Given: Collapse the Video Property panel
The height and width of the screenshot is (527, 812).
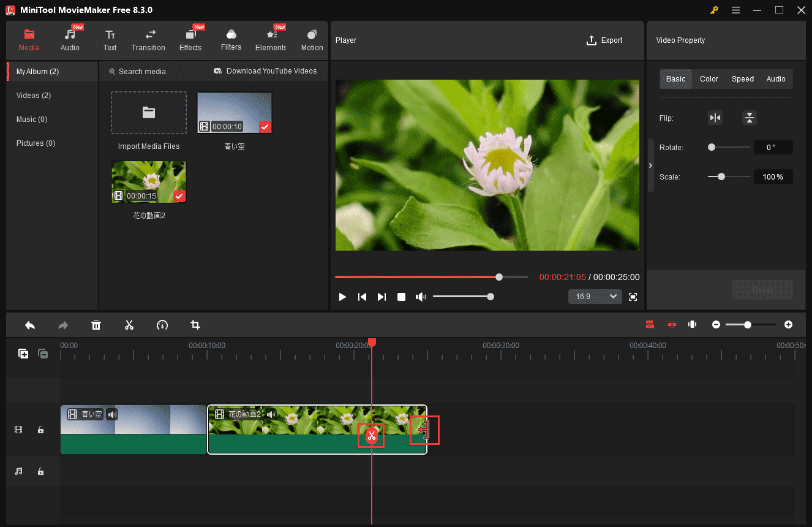Looking at the screenshot, I should click(x=650, y=165).
